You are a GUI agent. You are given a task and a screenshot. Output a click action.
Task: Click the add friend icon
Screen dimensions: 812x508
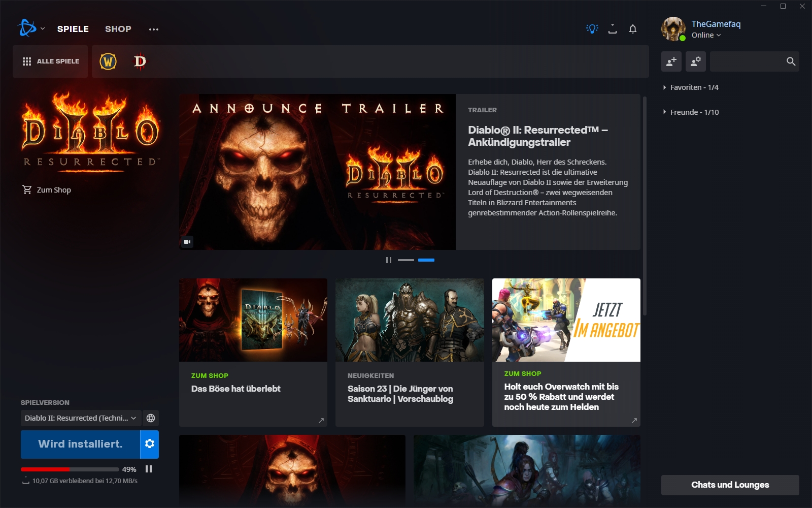pos(671,61)
